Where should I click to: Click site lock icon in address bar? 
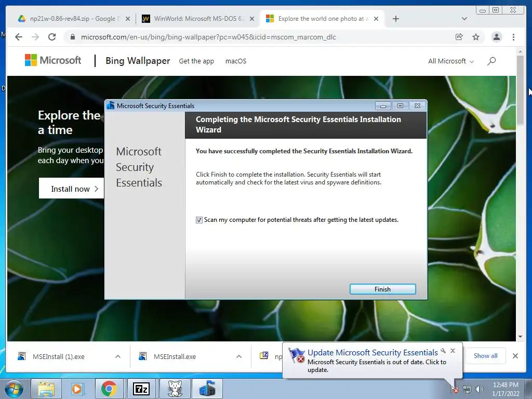(x=73, y=37)
